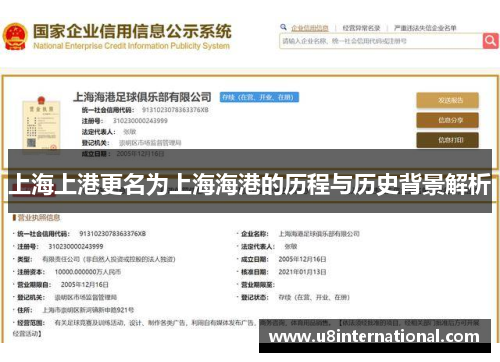Click the blue 存续 status badge
500x362 pixels.
pos(259,97)
